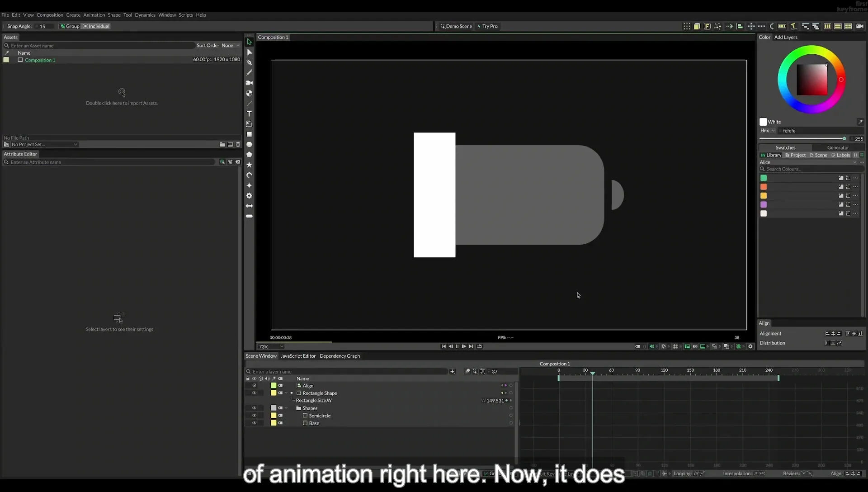Switch to the JavaScript Editor tab
Screen dimensions: 868x492
pos(298,356)
